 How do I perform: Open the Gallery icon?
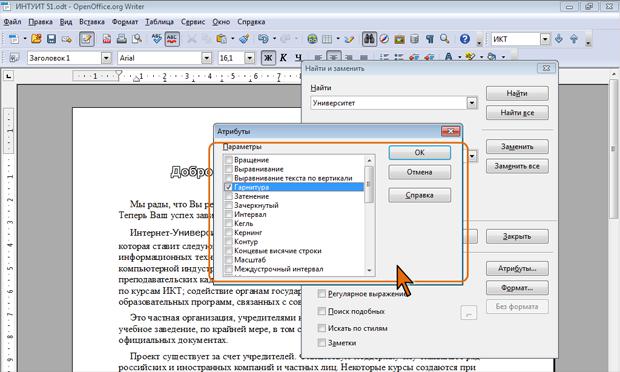[x=399, y=39]
